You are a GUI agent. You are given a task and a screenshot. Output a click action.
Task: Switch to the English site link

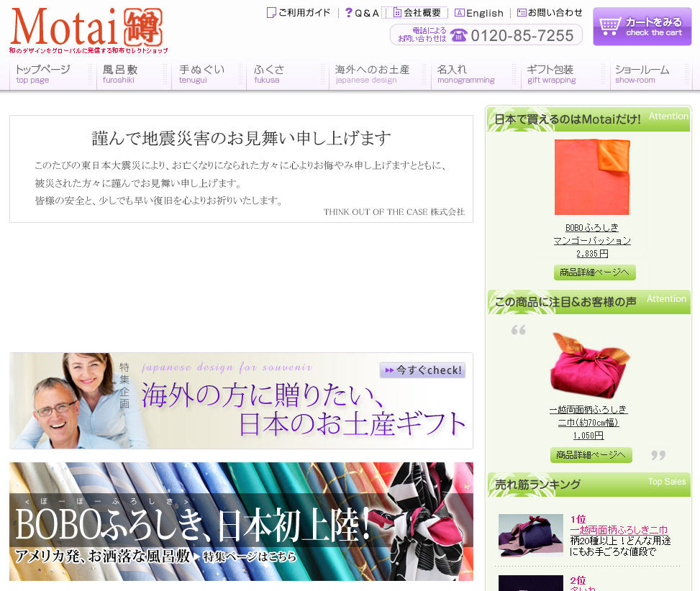click(x=479, y=13)
